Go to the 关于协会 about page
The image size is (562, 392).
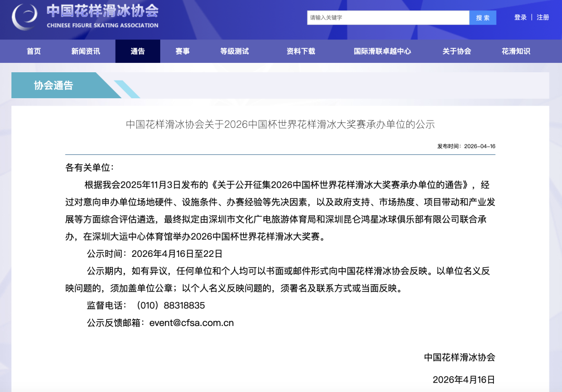point(457,51)
